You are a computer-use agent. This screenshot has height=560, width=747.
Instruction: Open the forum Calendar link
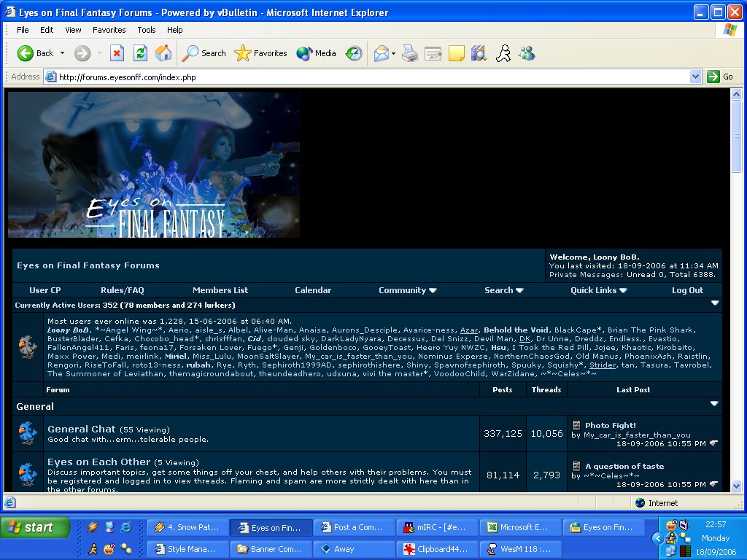[312, 290]
